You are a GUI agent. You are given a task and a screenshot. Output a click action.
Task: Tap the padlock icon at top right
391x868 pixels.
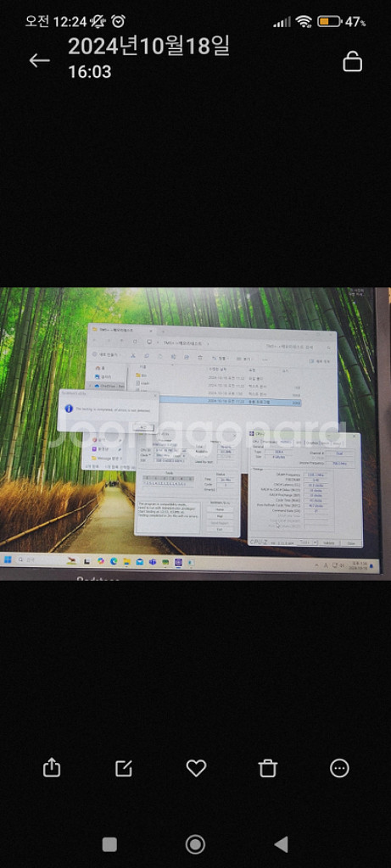(x=352, y=61)
